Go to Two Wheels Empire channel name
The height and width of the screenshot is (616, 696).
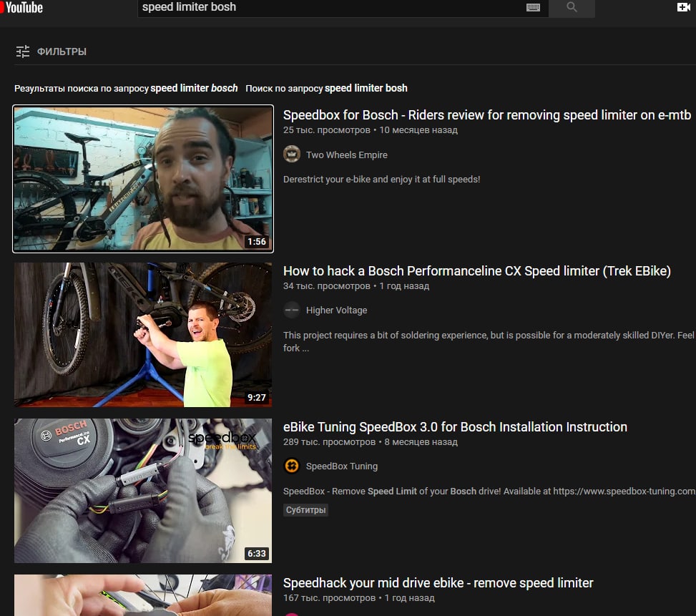coord(347,155)
